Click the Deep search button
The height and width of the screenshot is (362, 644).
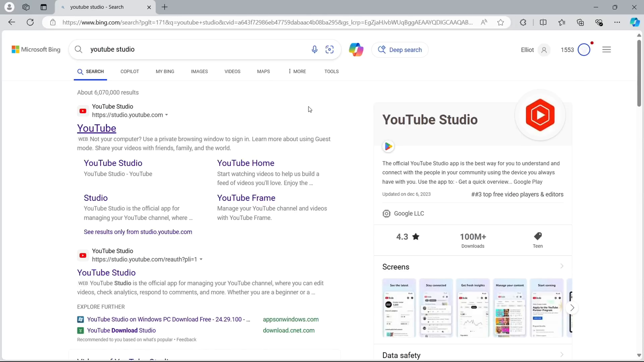[400, 50]
